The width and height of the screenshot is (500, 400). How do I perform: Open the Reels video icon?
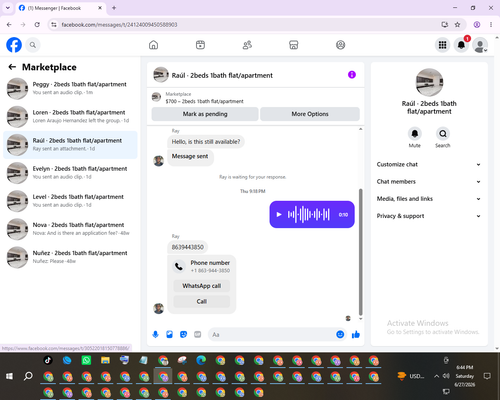[x=200, y=45]
